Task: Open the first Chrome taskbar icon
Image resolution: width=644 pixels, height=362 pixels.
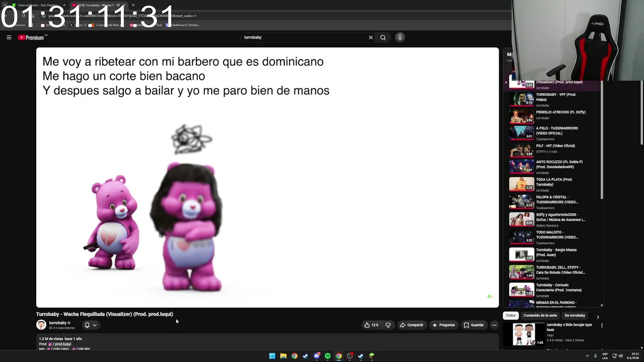Action: click(294, 356)
